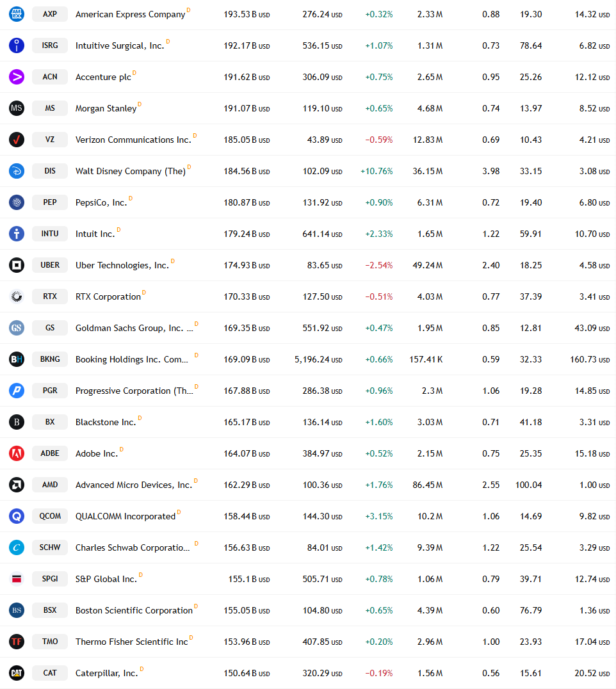
Task: Click the Blackstone B logo icon
Action: 17,422
